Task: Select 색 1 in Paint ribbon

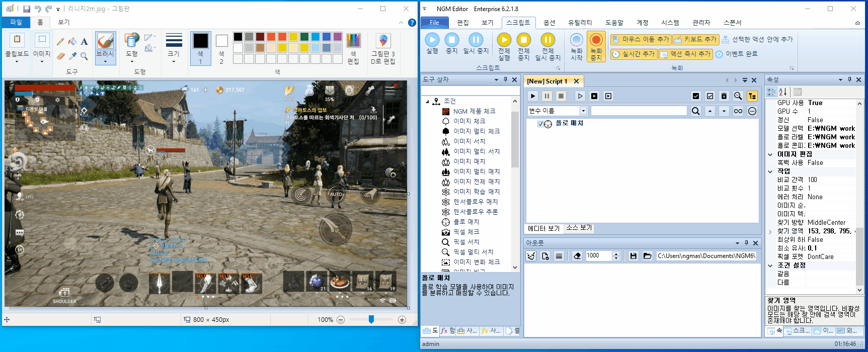Action: [200, 48]
